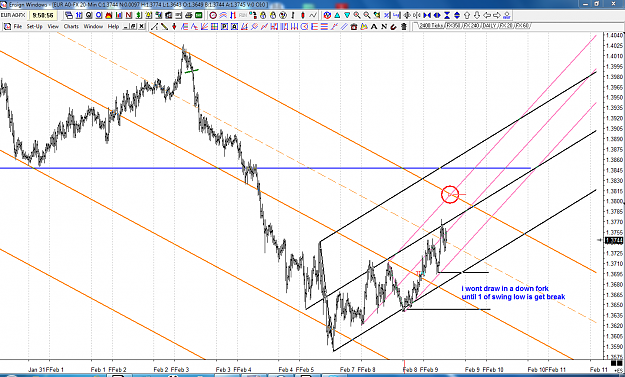Click the letter N drawing toolbar icon
Screen dimensions: 625x377
click(384, 26)
